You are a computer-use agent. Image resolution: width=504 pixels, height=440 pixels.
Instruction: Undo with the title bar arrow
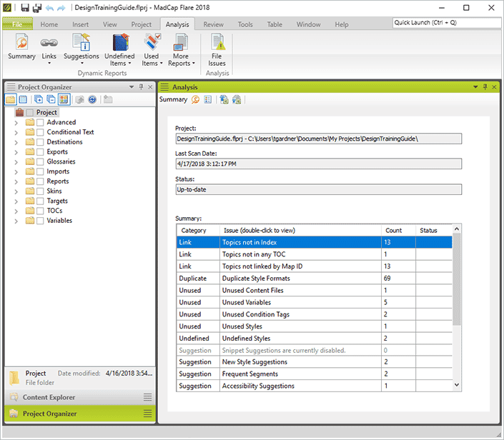point(49,8)
